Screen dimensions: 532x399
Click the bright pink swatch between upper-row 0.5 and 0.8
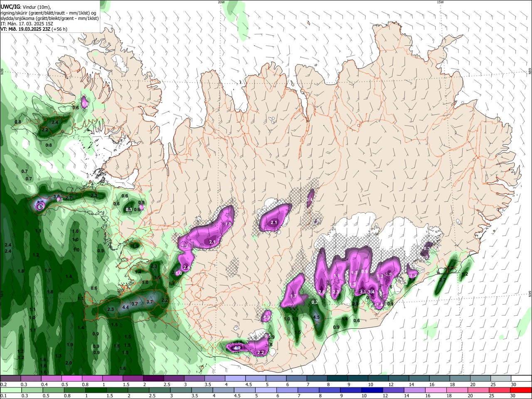coord(71,379)
